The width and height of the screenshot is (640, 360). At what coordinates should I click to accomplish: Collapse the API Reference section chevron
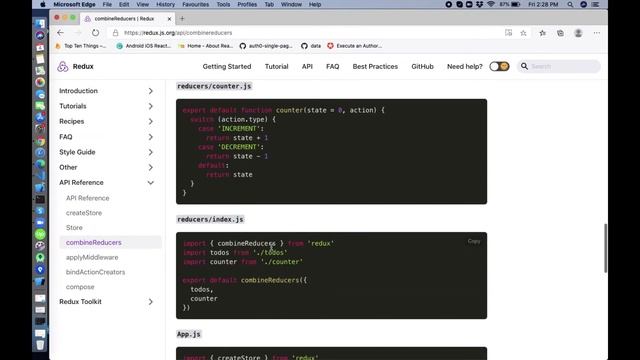click(151, 183)
